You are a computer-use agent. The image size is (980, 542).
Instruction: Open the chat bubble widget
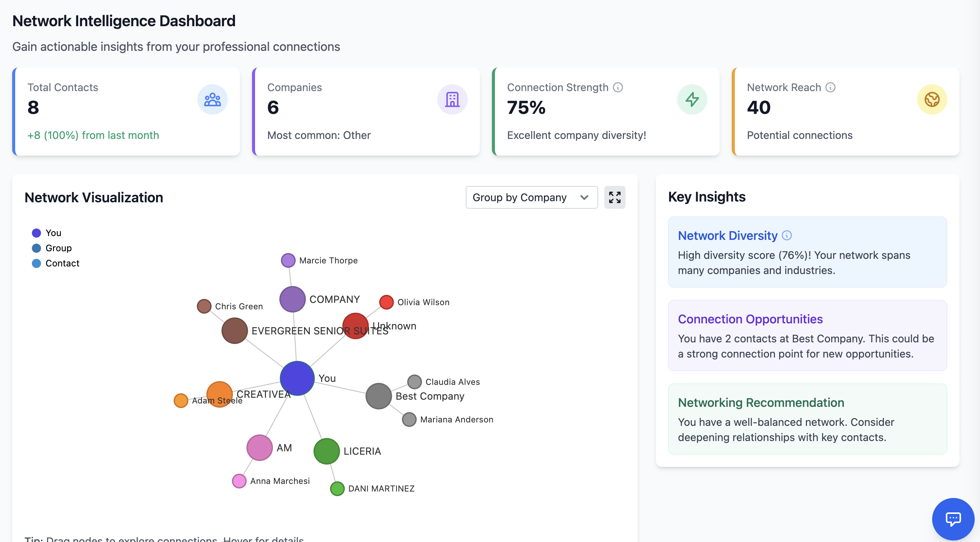point(953,518)
